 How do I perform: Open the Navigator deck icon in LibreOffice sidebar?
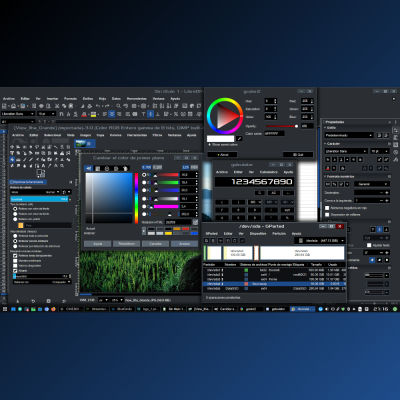[396, 152]
